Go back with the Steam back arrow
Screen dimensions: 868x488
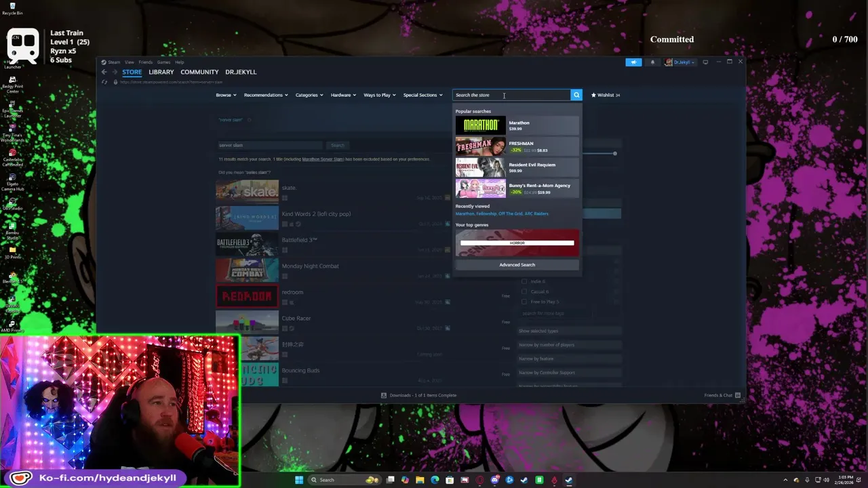pyautogui.click(x=104, y=72)
